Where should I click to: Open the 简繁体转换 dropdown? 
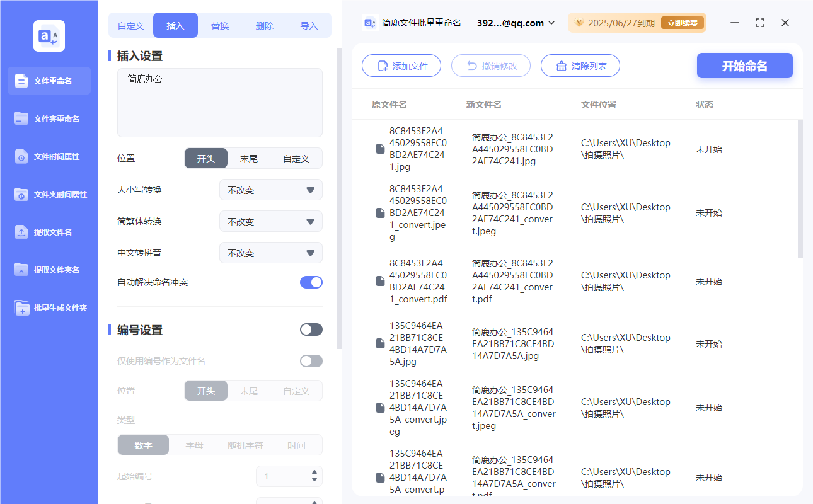click(x=270, y=221)
